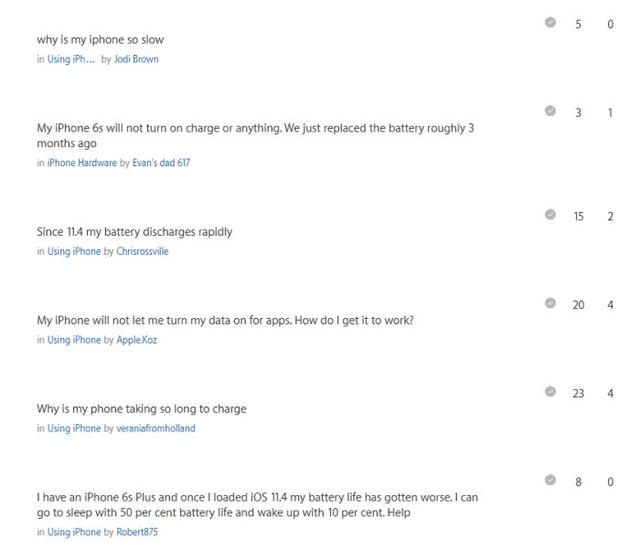The width and height of the screenshot is (640, 550).
Task: Click checkmark icon beside 'why is my iphone so slow'
Action: click(550, 22)
